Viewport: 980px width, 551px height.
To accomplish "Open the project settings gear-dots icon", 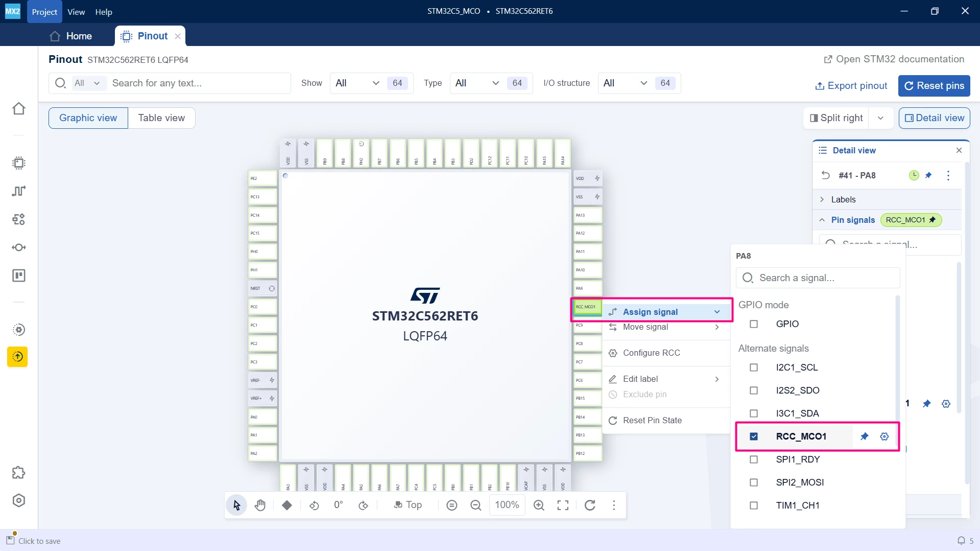I will [x=19, y=330].
